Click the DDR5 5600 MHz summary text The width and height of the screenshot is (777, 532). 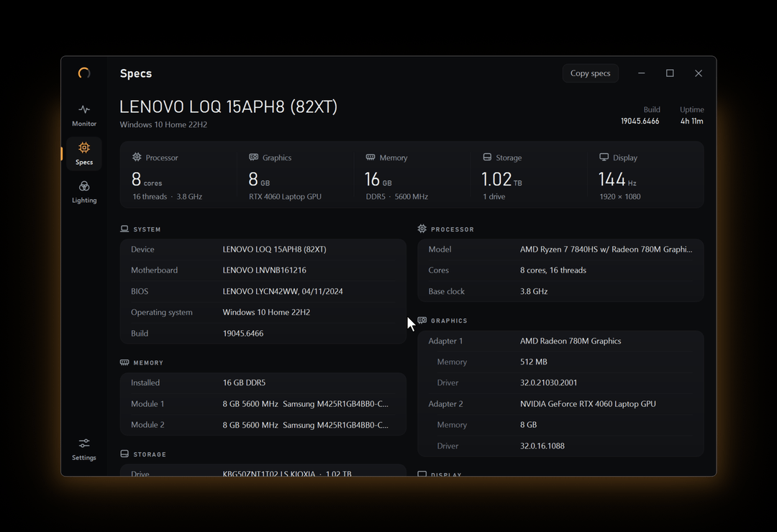click(397, 197)
